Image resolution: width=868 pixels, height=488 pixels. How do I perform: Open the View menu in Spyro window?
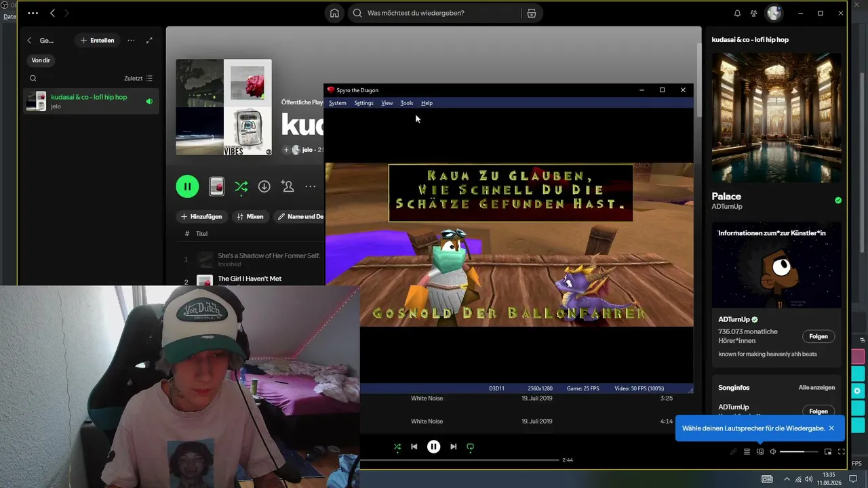coord(387,103)
